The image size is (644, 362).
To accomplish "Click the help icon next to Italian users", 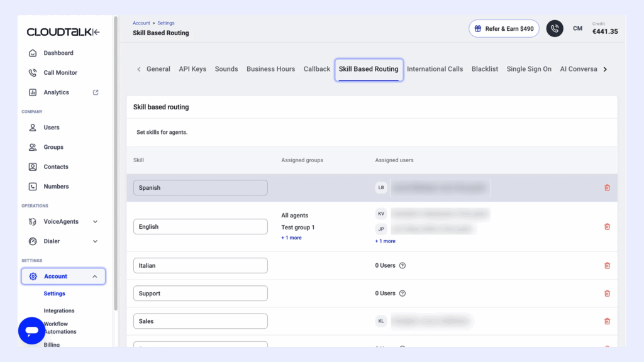I will [402, 265].
